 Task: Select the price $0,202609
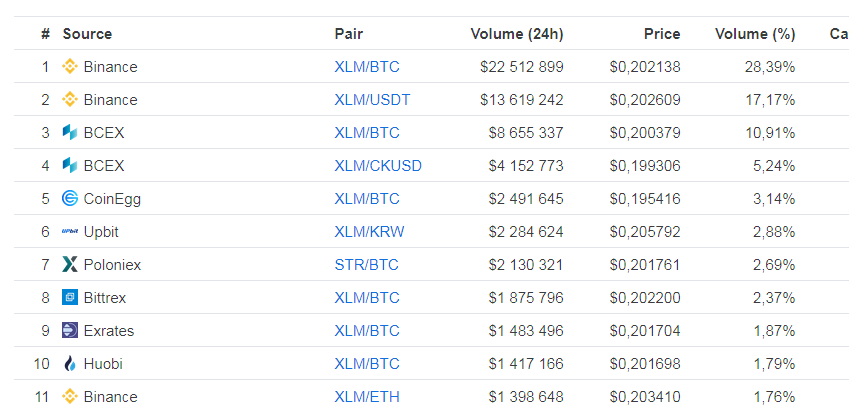click(645, 100)
